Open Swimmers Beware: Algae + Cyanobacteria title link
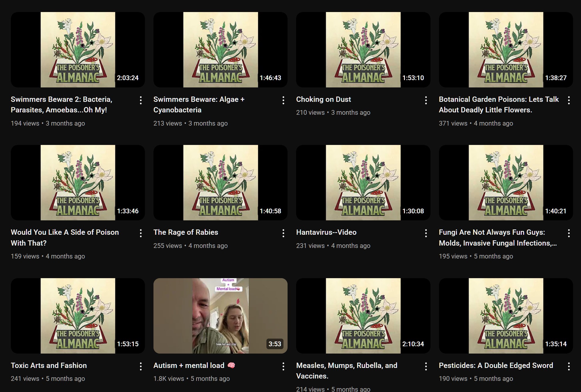Viewport: 581px width, 392px height. click(x=199, y=104)
